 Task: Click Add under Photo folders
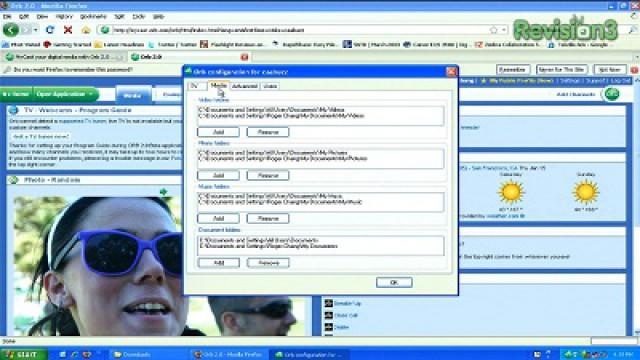[218, 175]
